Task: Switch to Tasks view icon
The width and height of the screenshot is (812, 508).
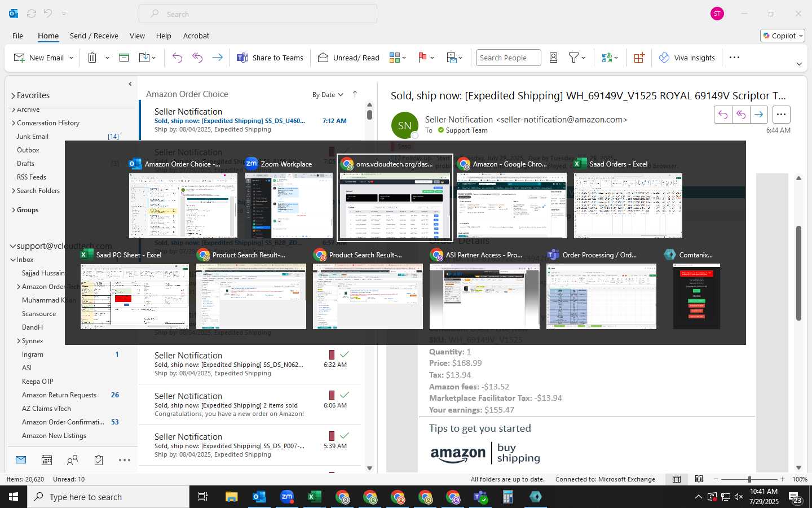Action: 99,460
